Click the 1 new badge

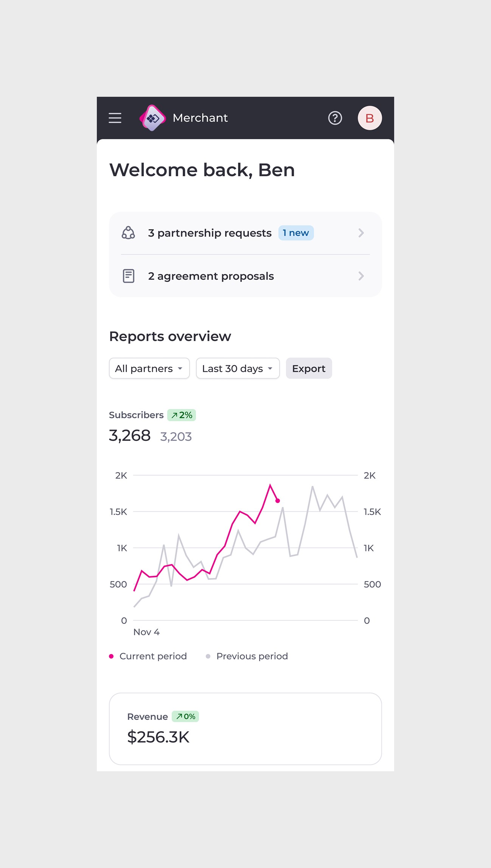(296, 233)
